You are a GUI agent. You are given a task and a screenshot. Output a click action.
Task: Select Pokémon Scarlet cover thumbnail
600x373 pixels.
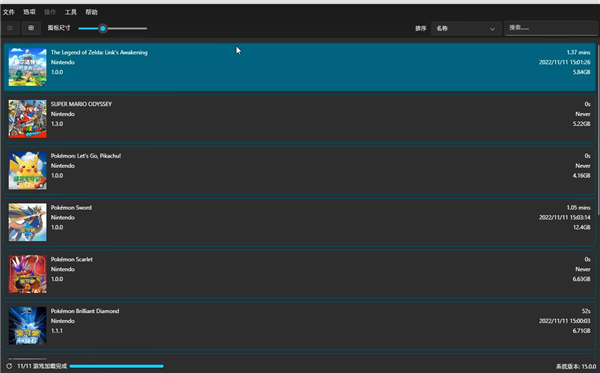point(28,274)
